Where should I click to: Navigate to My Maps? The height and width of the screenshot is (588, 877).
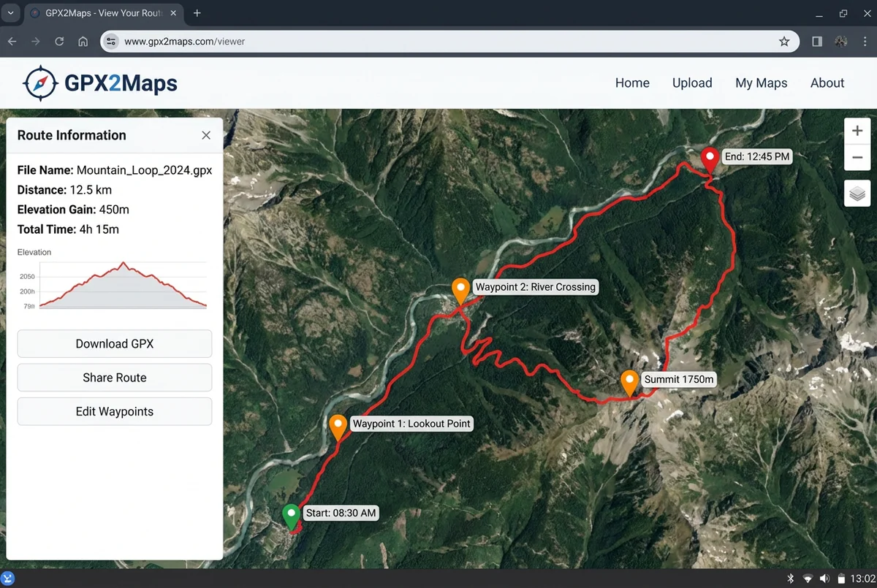761,83
